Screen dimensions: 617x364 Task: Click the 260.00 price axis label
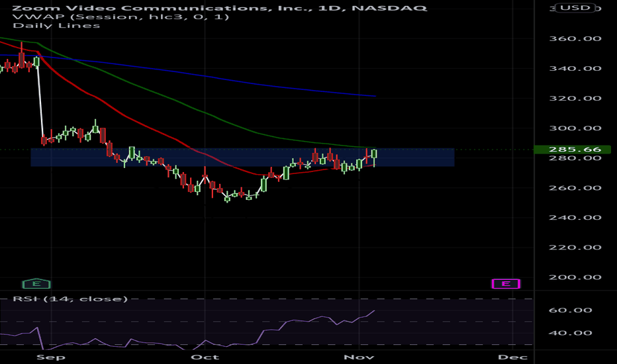[575, 188]
